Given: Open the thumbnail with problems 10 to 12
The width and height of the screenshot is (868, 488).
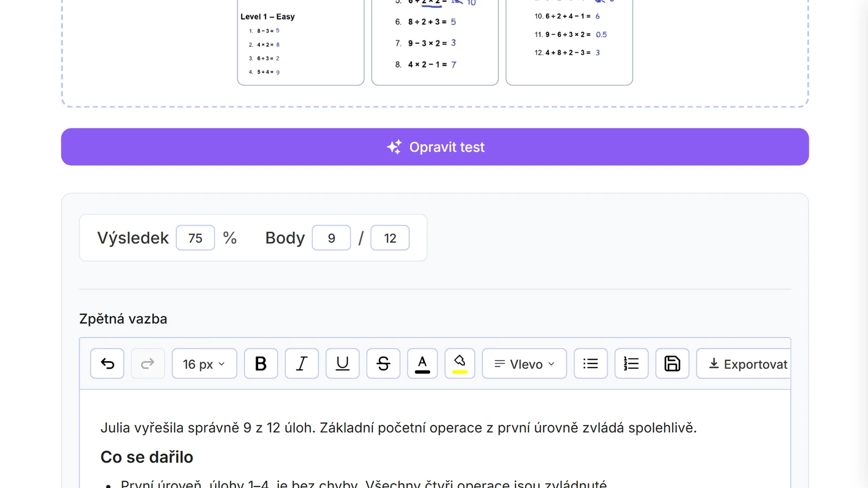Looking at the screenshot, I should (x=569, y=42).
